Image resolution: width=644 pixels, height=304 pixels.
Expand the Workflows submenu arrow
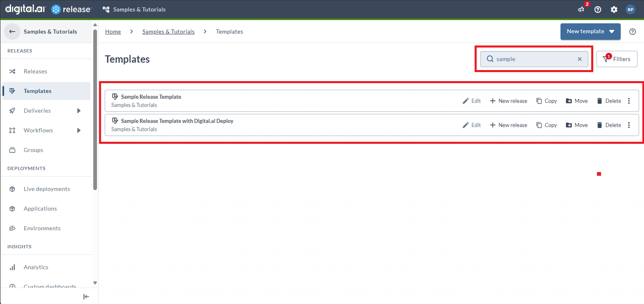(79, 130)
